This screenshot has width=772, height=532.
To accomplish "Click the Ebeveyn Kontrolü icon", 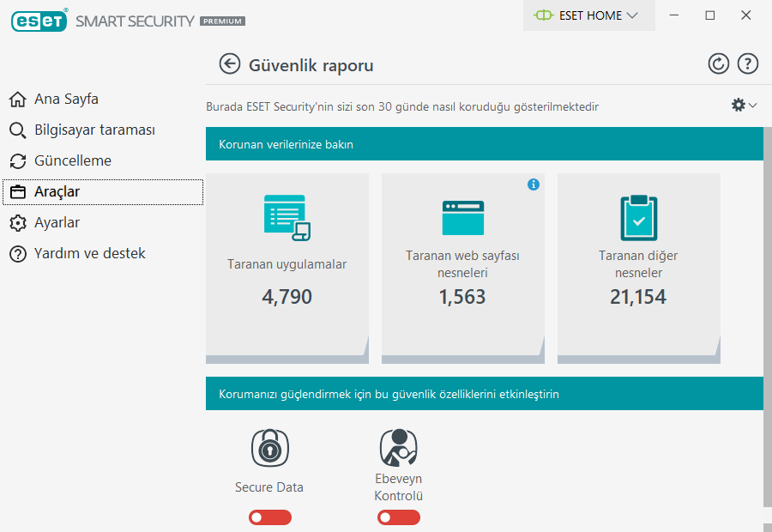I will [x=398, y=447].
